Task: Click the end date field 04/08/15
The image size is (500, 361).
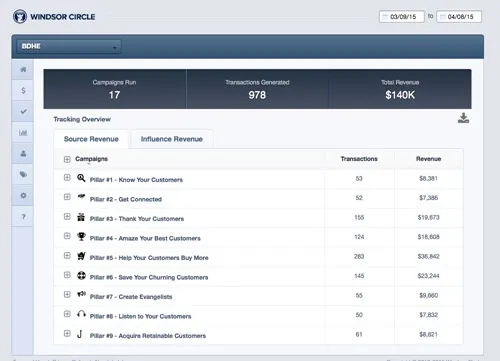Action: (x=459, y=17)
